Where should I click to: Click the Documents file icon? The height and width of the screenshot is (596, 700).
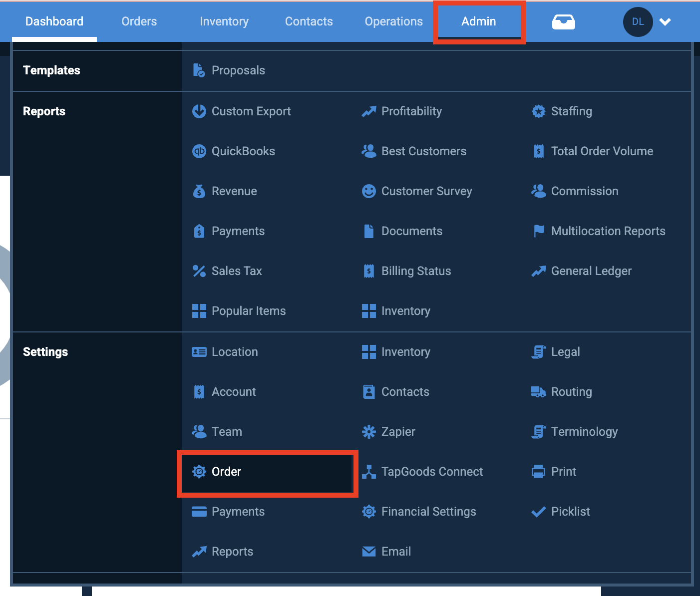(x=369, y=231)
